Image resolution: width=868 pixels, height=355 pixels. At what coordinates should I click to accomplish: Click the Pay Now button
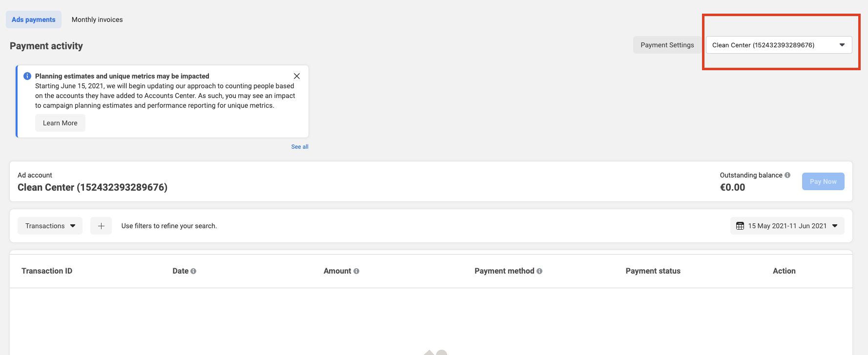[823, 181]
